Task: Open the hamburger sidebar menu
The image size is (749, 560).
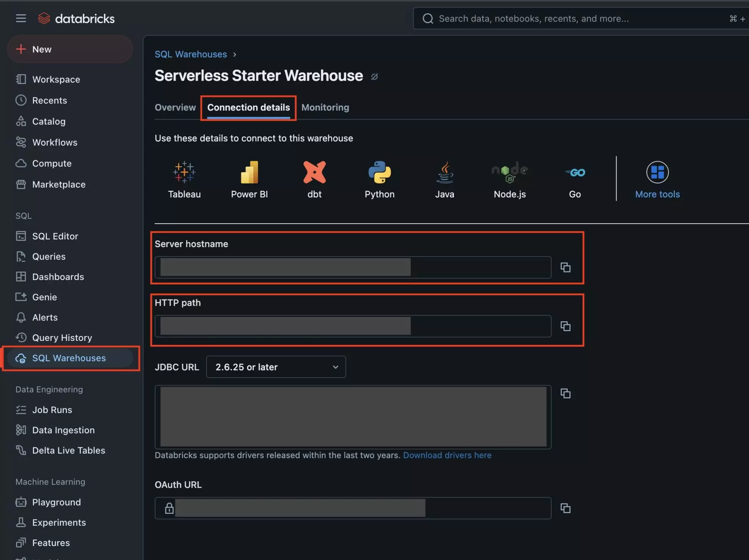Action: (21, 18)
